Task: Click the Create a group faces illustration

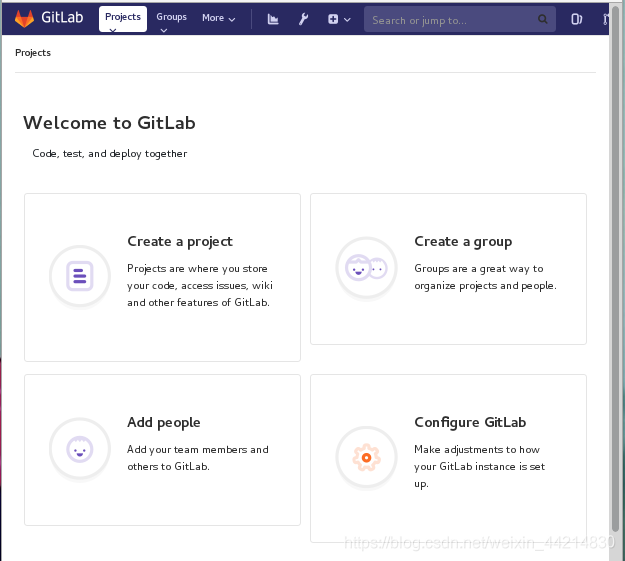Action: (366, 268)
